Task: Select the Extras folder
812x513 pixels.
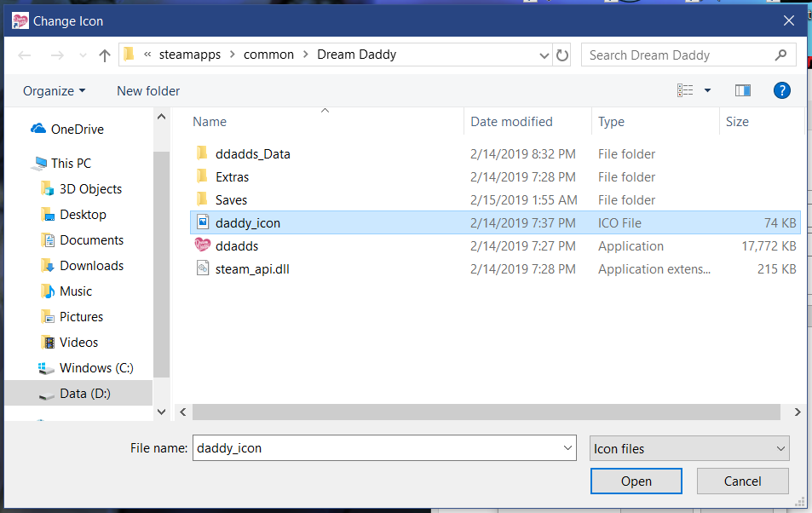Action: [x=232, y=177]
